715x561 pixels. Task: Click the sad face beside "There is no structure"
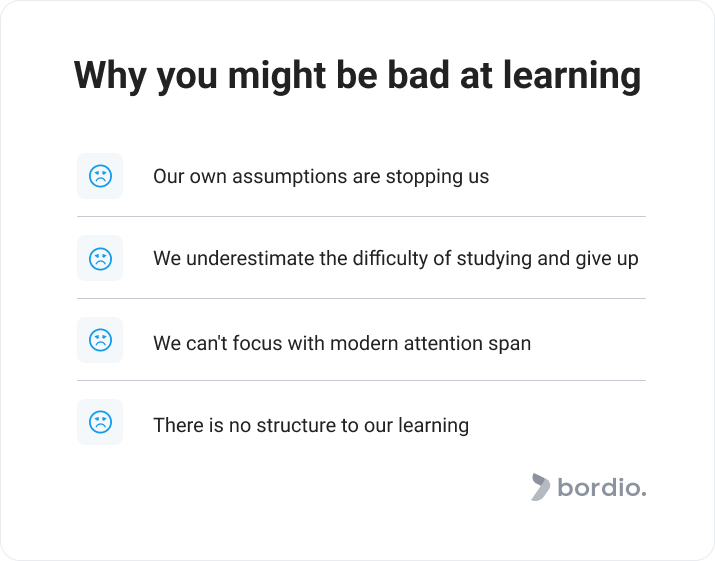tap(100, 422)
